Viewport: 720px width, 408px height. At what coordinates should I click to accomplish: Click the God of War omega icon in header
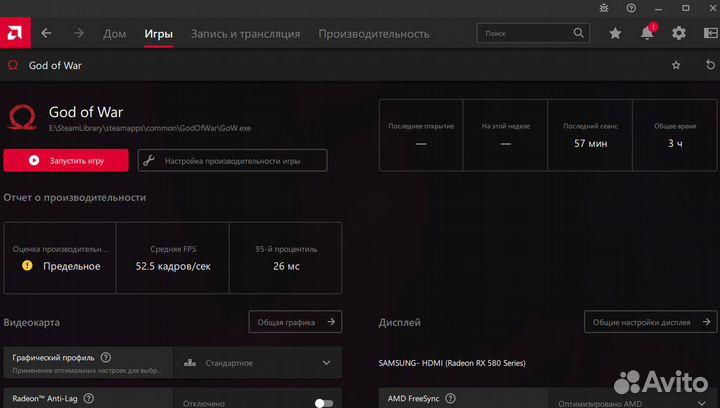click(x=13, y=65)
